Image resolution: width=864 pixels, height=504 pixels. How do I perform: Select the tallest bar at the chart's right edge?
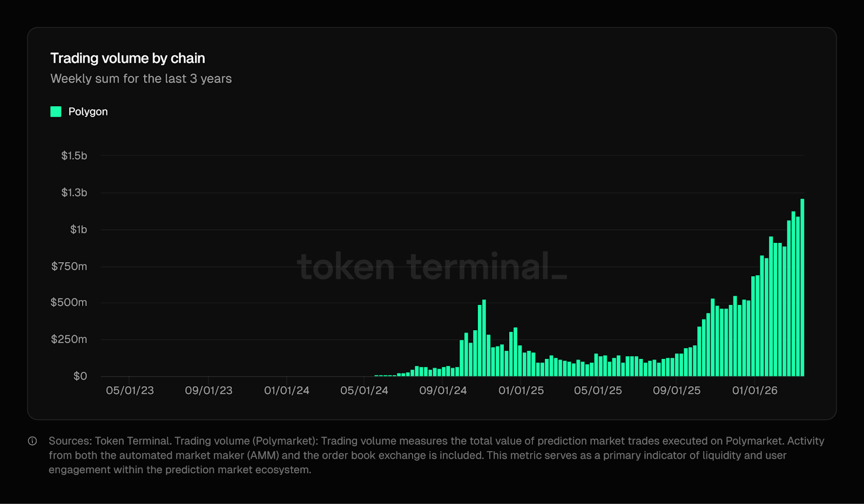coord(801,286)
